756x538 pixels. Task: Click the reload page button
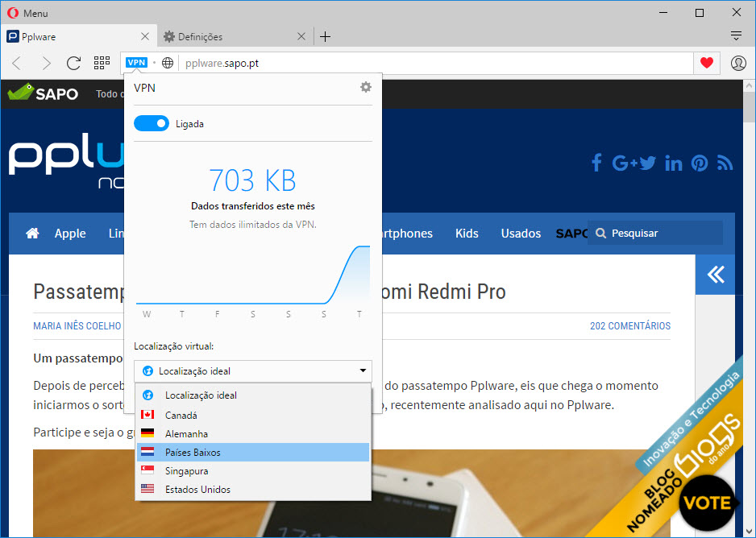[x=73, y=63]
